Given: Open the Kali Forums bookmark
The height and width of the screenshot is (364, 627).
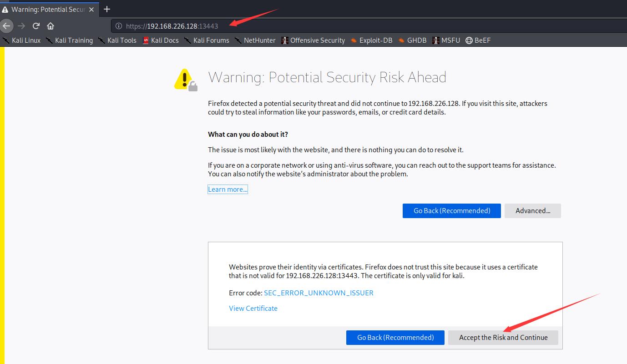Looking at the screenshot, I should pyautogui.click(x=207, y=40).
